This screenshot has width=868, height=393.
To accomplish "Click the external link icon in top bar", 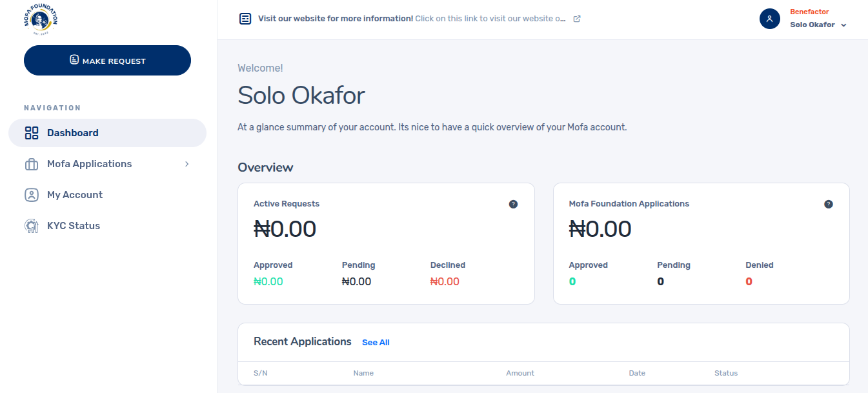I will 577,19.
